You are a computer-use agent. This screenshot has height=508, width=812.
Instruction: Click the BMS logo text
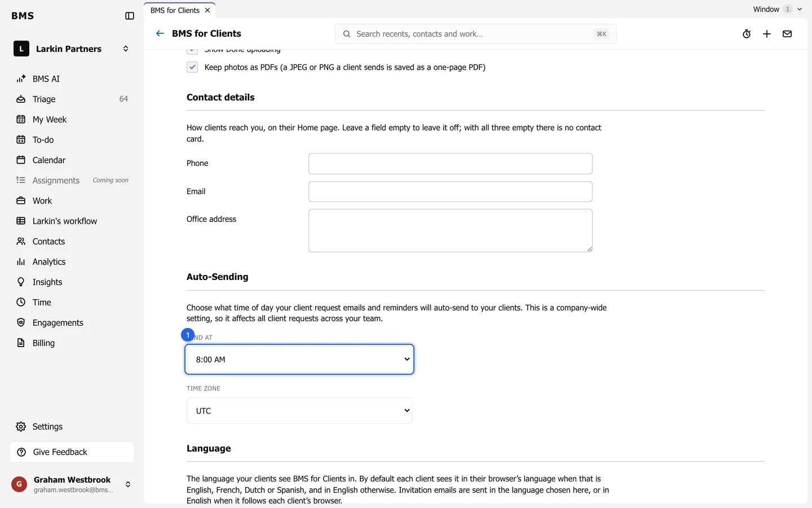[23, 16]
